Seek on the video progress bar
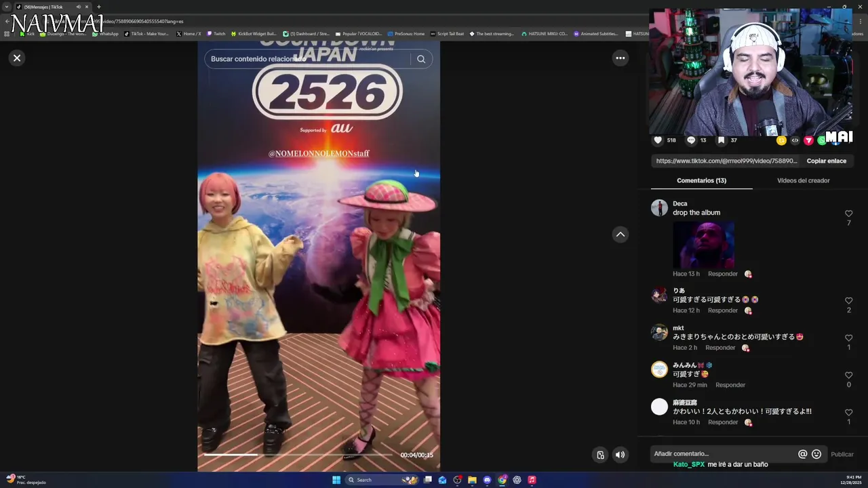This screenshot has height=488, width=868. click(x=298, y=455)
